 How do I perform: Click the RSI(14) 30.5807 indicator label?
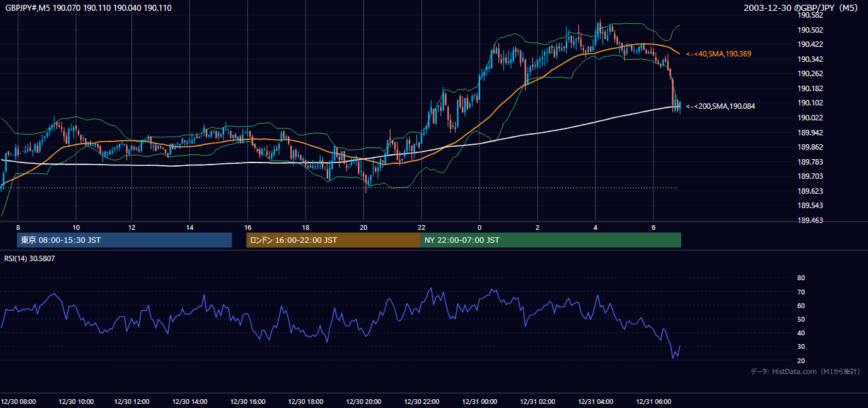click(x=30, y=258)
